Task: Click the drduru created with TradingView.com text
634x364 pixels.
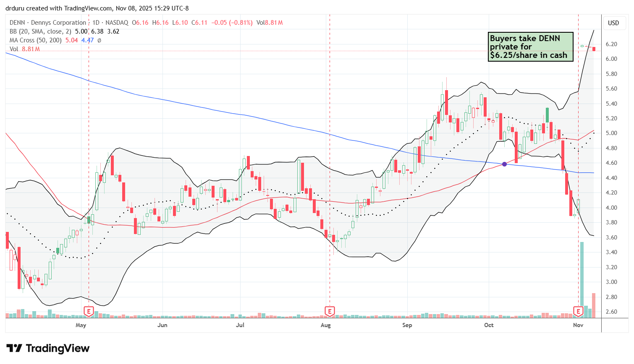Action: pos(97,8)
